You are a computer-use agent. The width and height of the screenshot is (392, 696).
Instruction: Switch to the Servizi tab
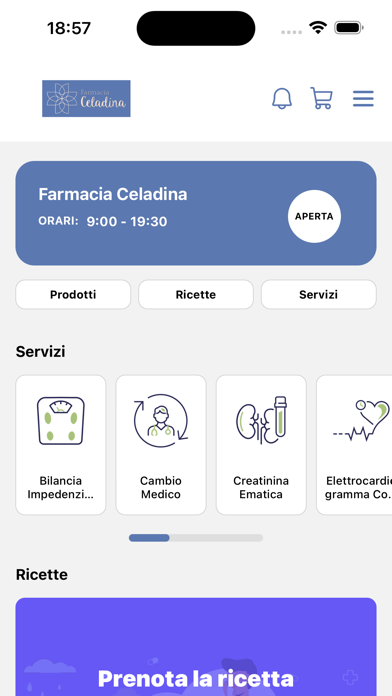319,294
